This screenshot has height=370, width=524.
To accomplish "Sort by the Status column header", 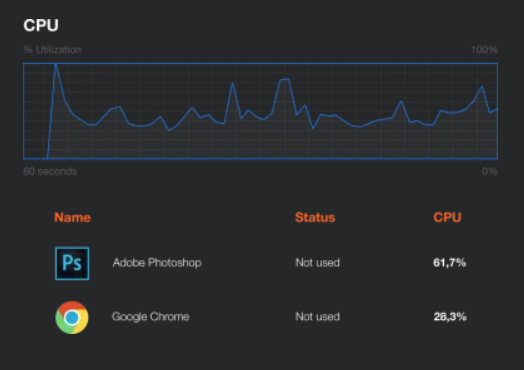I will [x=315, y=218].
